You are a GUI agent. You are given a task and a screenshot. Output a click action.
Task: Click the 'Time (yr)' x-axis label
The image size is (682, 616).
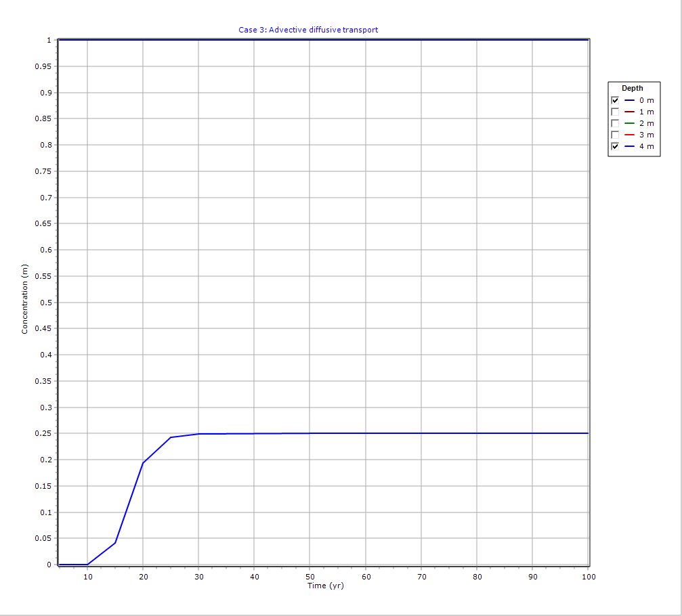tap(324, 586)
